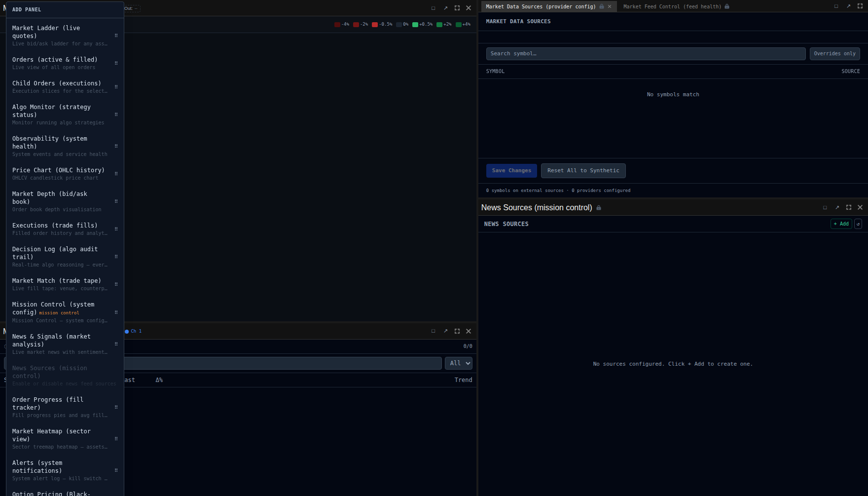868x496 pixels.
Task: Add the Orders (active & filled) panel
Action: (x=65, y=63)
